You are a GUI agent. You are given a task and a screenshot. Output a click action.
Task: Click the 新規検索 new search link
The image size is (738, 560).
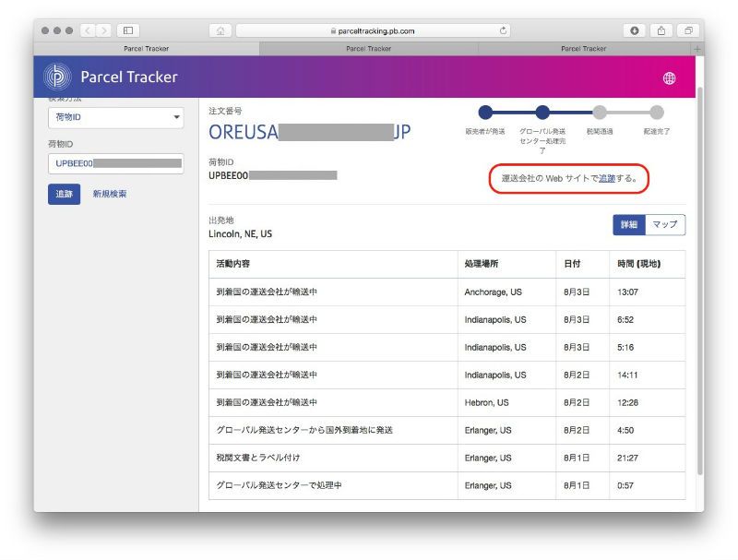pos(110,194)
